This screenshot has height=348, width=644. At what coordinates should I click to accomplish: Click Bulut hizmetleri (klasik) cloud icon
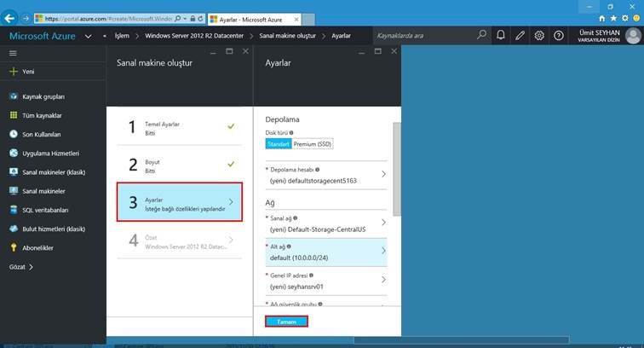(x=14, y=229)
